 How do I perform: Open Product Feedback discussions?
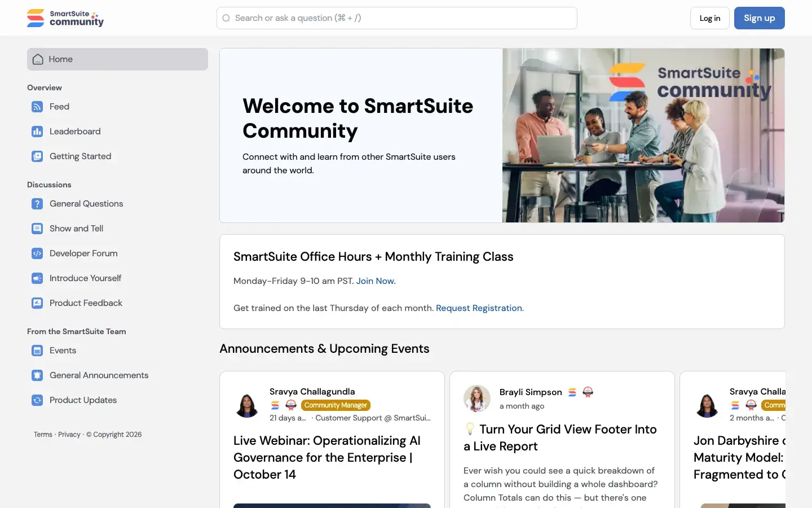(117, 303)
